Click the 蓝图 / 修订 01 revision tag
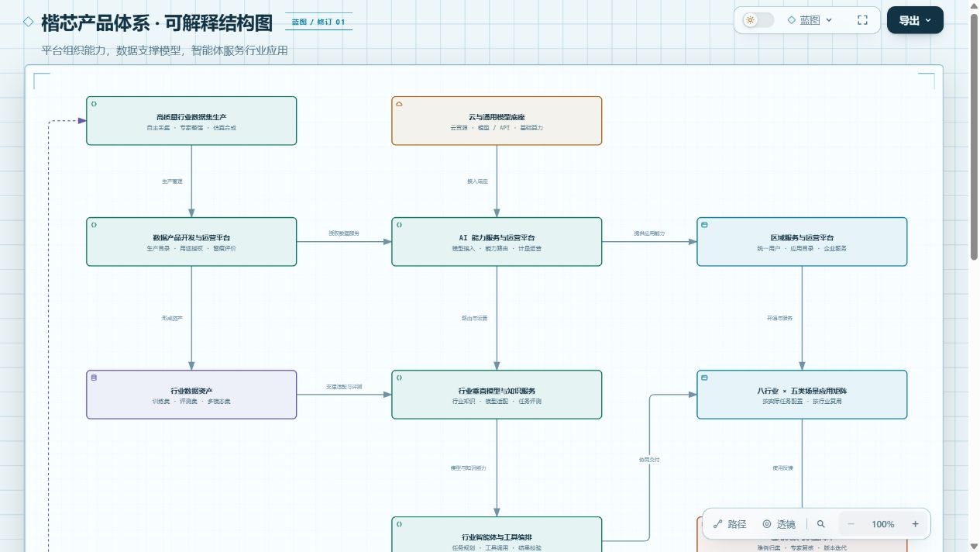Viewport: 980px width, 552px height. 318,22
